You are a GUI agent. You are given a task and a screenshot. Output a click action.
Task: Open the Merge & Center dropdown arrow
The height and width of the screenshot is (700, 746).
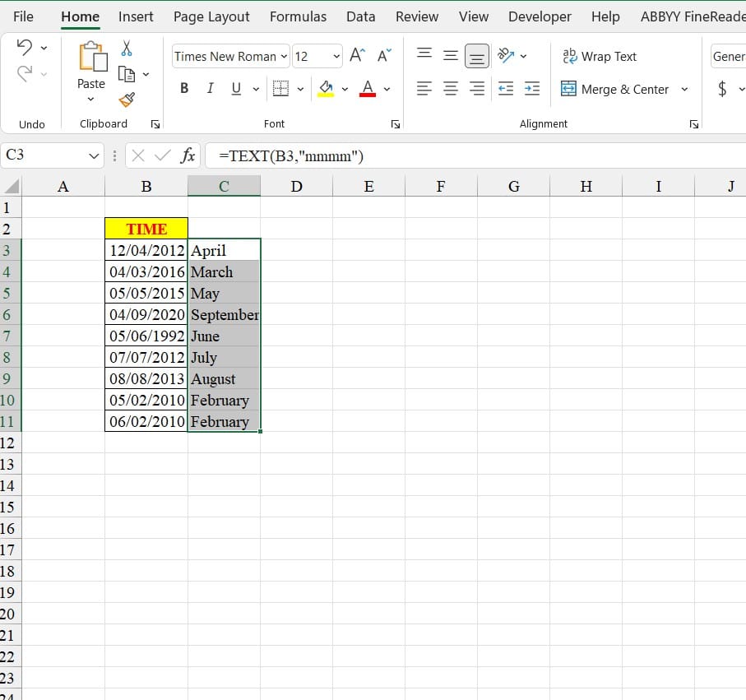click(684, 89)
